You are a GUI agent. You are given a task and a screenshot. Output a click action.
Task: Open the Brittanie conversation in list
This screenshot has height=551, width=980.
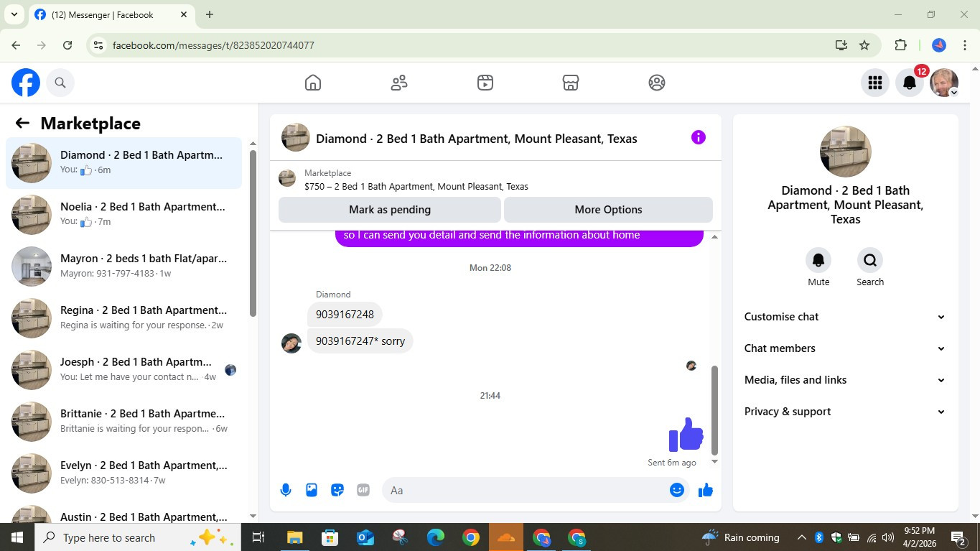tap(124, 422)
